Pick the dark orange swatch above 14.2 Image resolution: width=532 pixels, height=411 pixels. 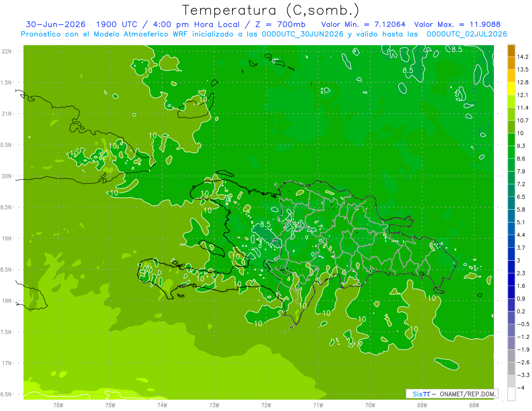[511, 51]
